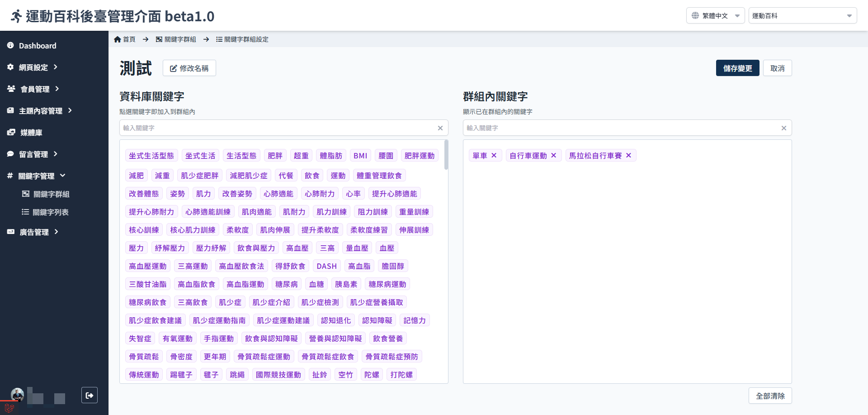The width and height of the screenshot is (868, 415).
Task: Click the user avatar picture
Action: [x=17, y=395]
